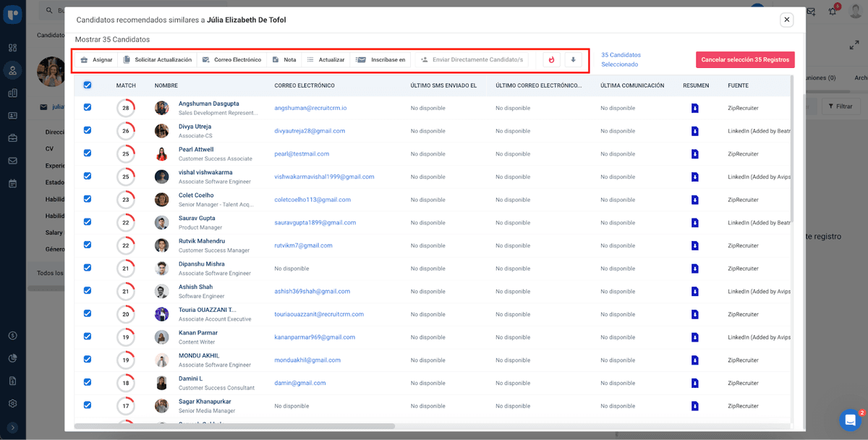Screen dimensions: 868x440
Task: Deselect the Saurav Gupta row checkbox
Action: [x=88, y=222]
